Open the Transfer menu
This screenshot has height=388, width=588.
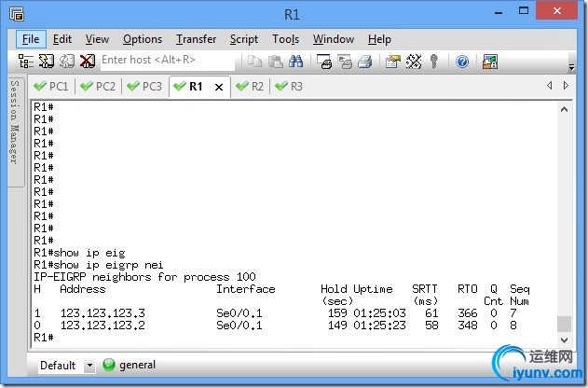coord(196,39)
